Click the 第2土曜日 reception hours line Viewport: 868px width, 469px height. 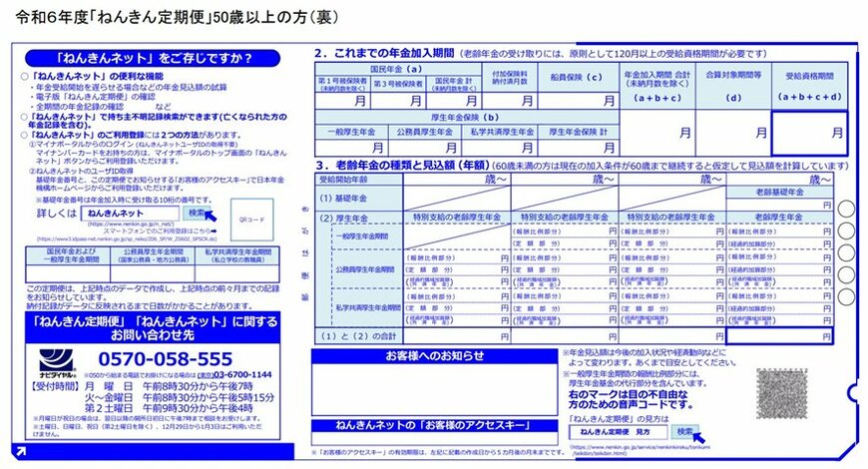point(169,408)
